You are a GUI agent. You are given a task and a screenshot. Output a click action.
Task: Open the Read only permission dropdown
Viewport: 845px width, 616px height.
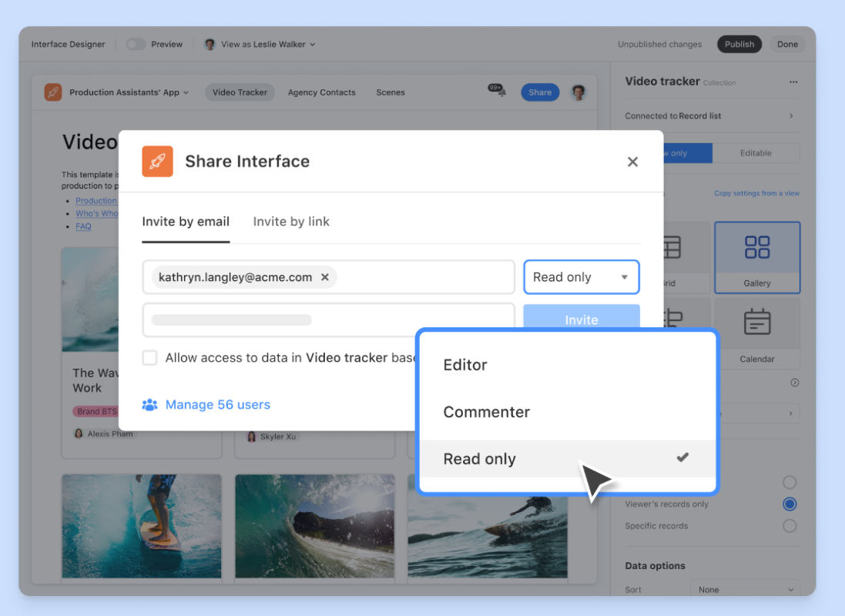point(582,277)
